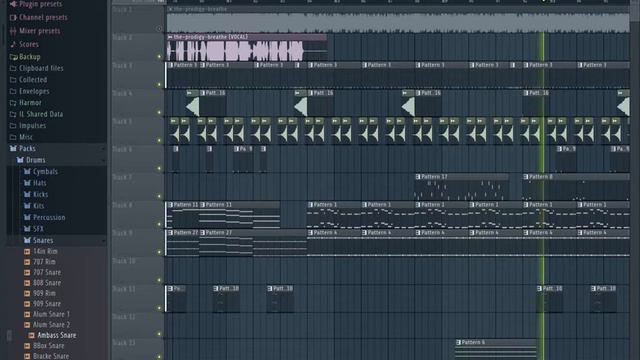Expand the Hats folder
Image resolution: width=640 pixels, height=360 pixels.
point(27,183)
